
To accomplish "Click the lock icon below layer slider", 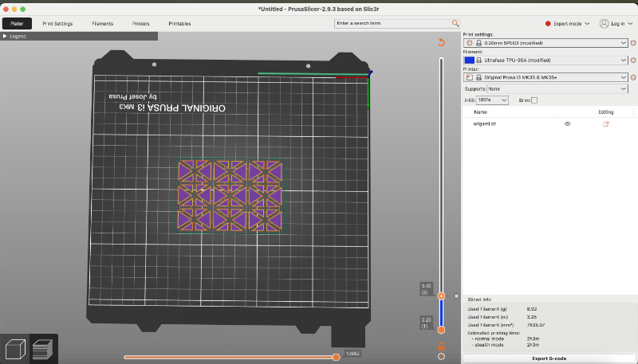I will tap(441, 346).
